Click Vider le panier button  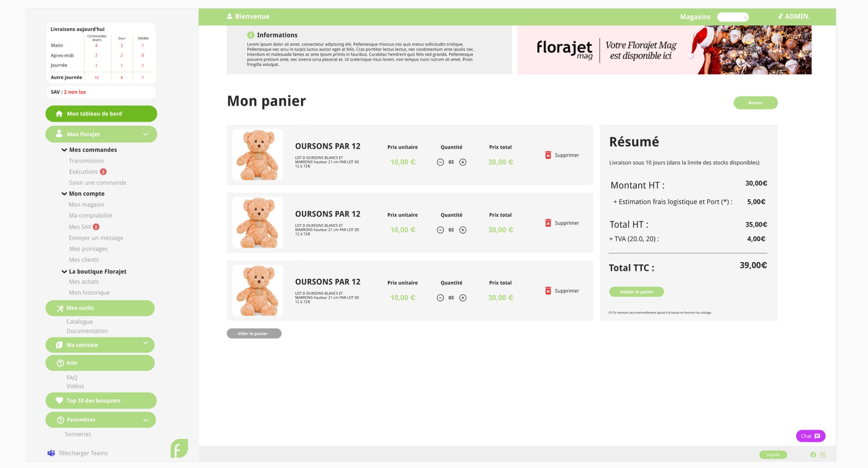[x=254, y=333]
